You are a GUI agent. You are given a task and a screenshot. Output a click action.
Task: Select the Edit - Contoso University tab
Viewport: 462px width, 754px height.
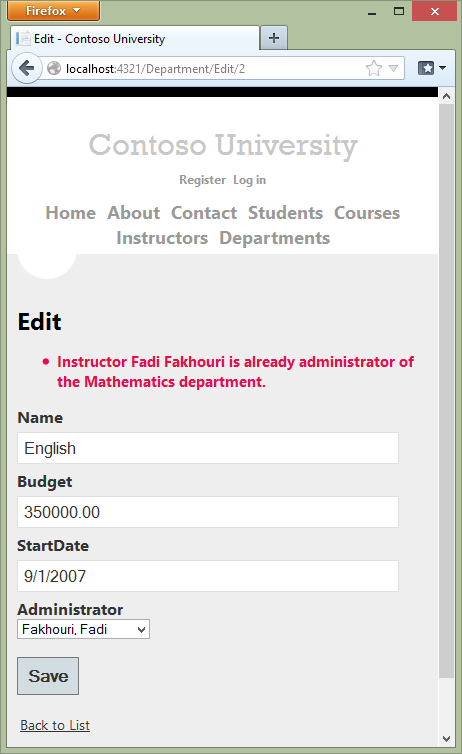pos(135,38)
